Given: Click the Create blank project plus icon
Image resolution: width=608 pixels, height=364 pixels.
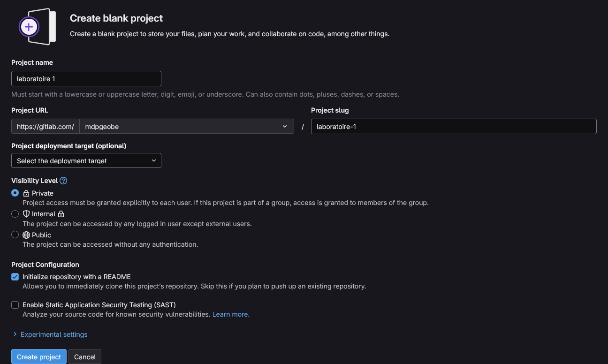Looking at the screenshot, I should coord(29,27).
